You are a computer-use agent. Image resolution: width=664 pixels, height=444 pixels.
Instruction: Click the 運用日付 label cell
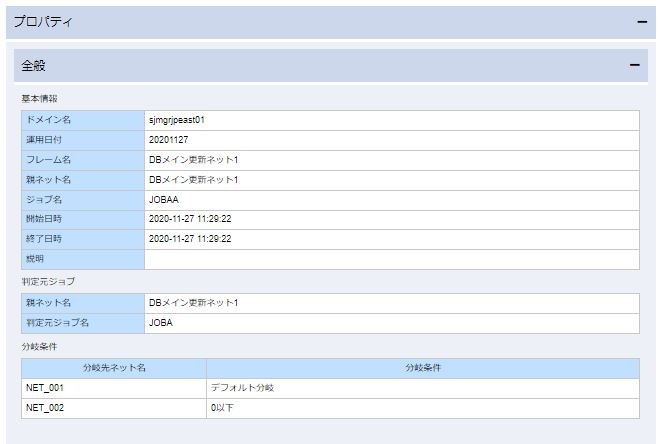point(83,140)
